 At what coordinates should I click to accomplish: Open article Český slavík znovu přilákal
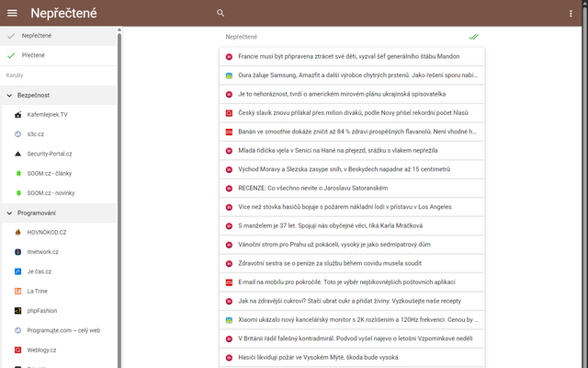[x=352, y=113]
